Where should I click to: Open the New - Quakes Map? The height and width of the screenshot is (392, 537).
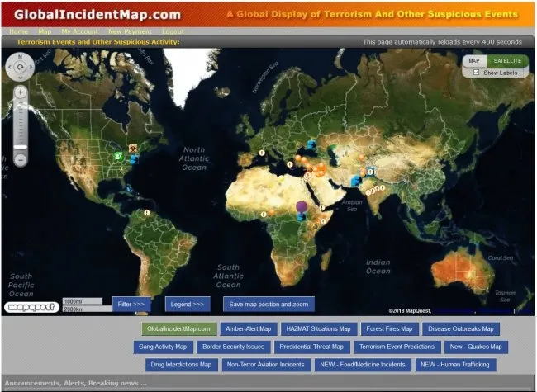point(476,347)
